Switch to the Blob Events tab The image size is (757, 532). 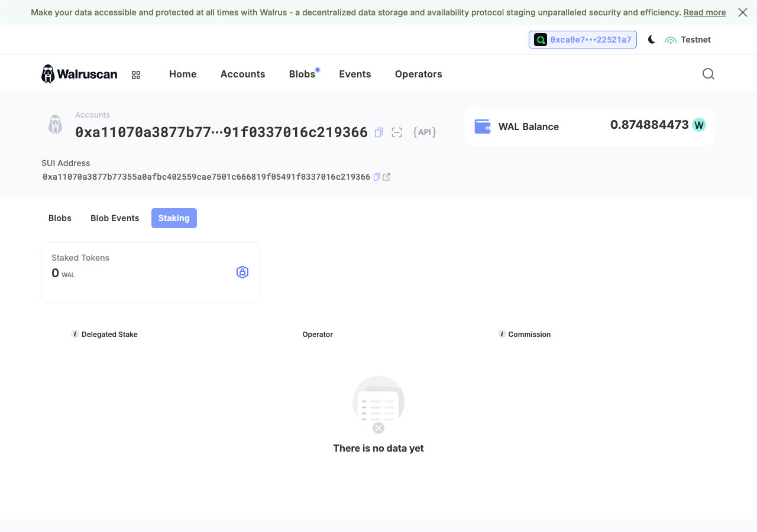(115, 218)
